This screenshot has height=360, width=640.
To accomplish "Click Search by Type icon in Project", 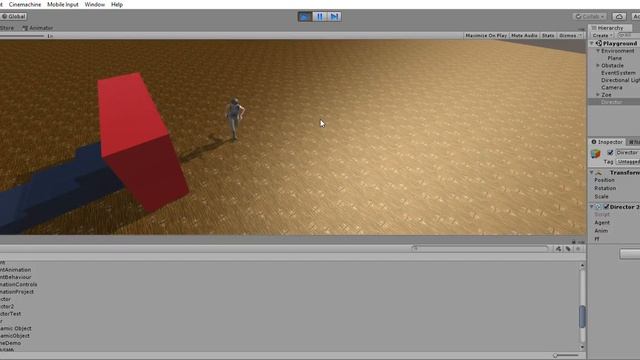I will 558,249.
